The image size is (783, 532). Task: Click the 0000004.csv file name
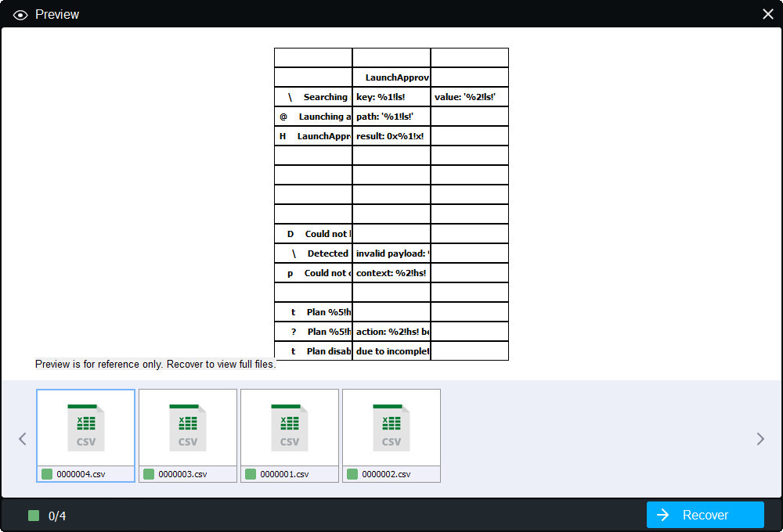click(81, 474)
